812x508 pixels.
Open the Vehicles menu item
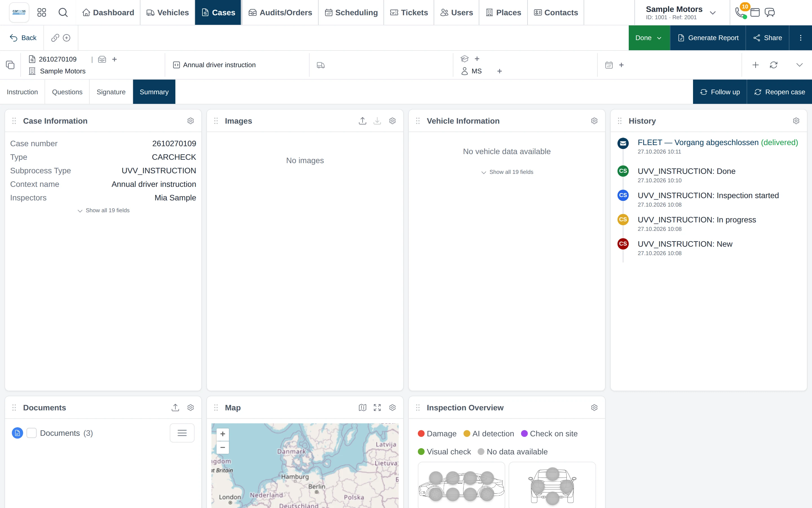pos(167,12)
